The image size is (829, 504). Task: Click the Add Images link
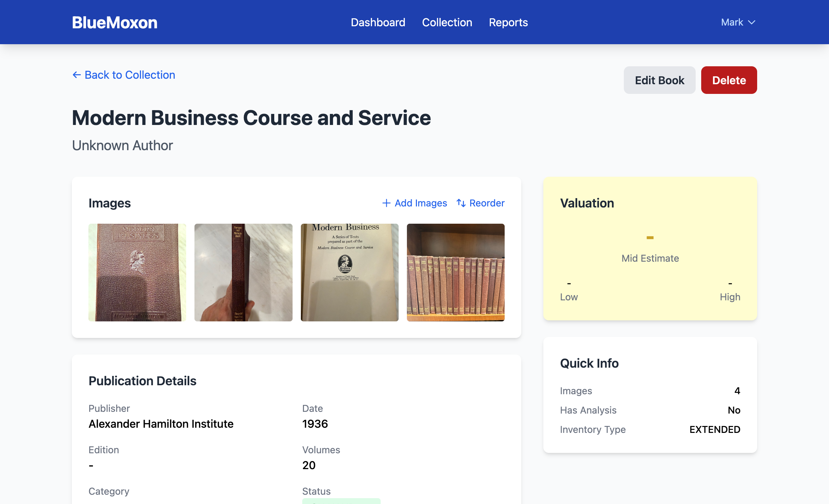coord(421,203)
